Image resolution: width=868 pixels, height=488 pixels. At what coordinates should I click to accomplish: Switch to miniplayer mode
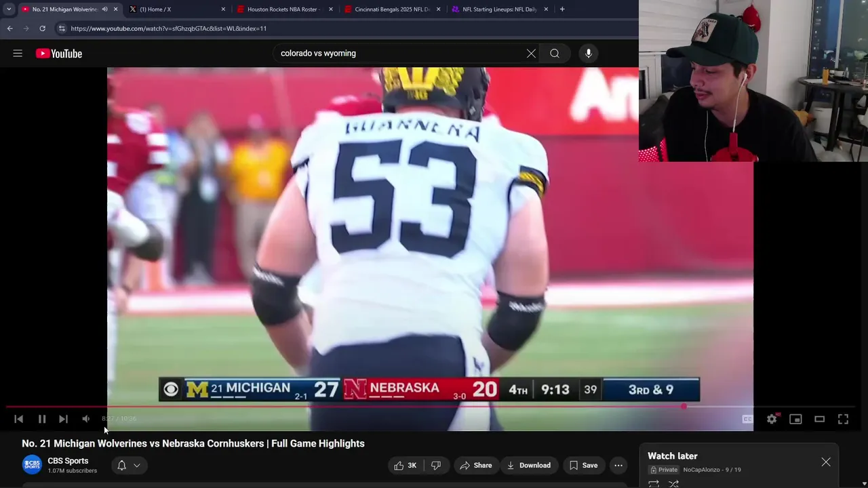795,419
